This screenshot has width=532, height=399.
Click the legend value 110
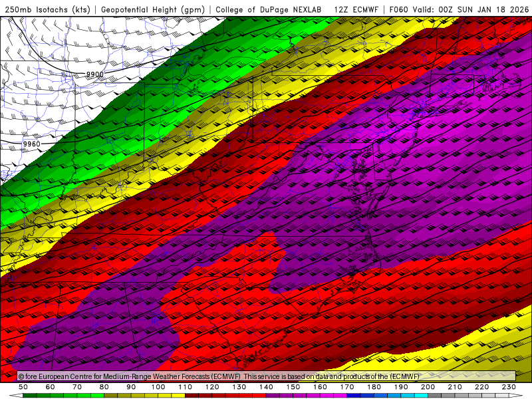click(186, 387)
